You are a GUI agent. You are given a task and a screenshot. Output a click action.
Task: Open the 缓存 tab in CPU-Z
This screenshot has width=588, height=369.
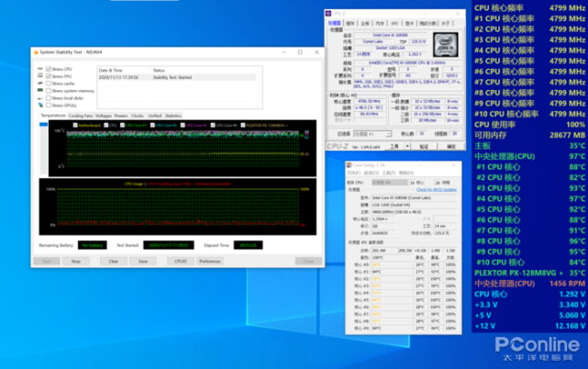pyautogui.click(x=350, y=23)
